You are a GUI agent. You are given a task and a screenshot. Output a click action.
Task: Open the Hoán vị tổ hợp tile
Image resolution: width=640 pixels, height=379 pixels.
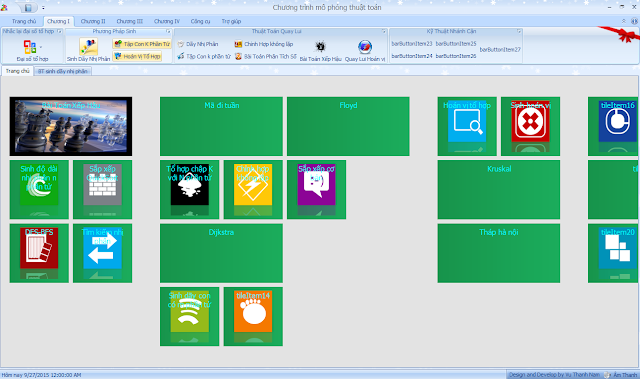[x=467, y=126]
